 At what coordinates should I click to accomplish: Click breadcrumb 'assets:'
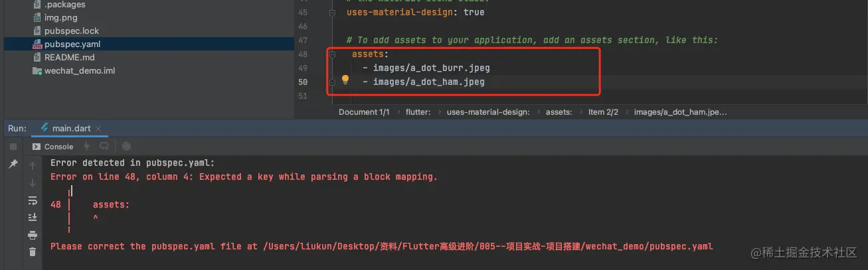(x=559, y=112)
